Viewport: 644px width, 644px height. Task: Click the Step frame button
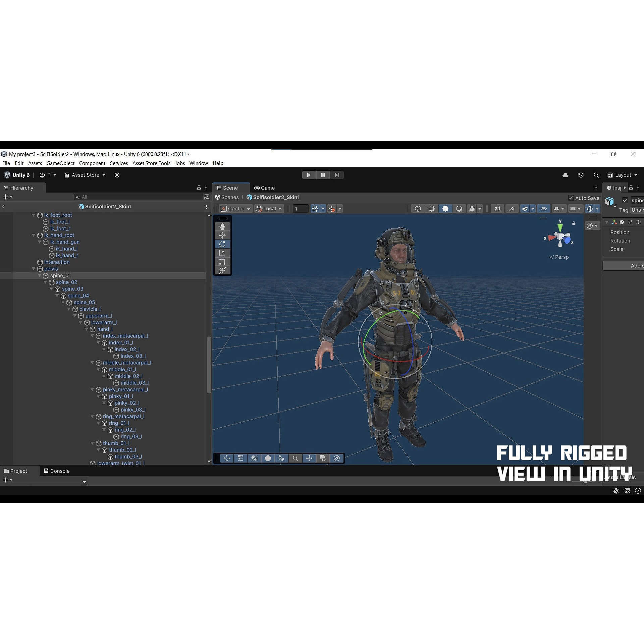click(x=337, y=175)
